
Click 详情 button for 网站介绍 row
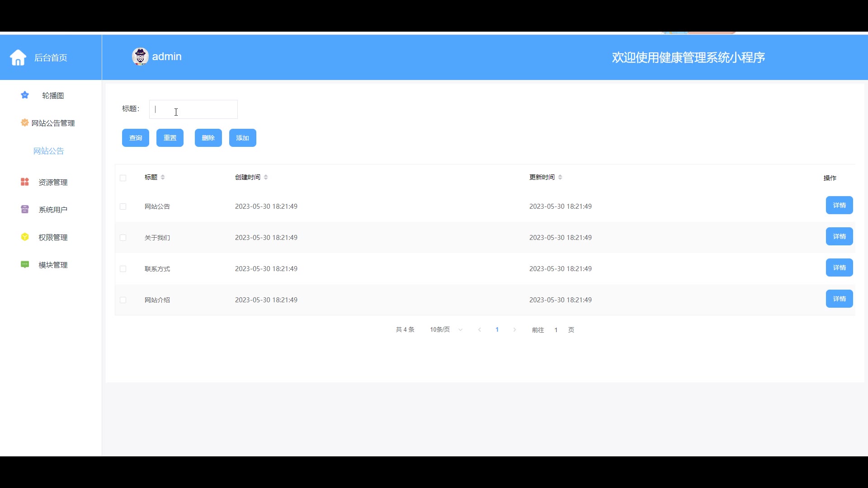coord(839,299)
